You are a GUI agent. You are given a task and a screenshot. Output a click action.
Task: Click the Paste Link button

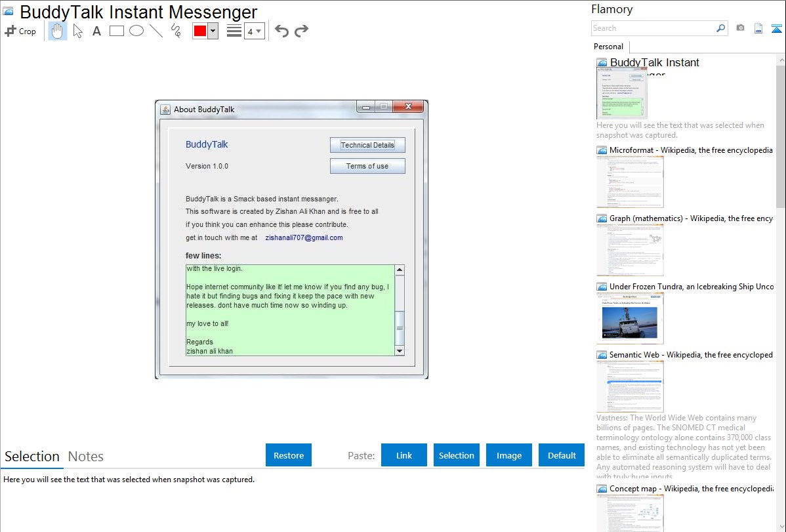pyautogui.click(x=404, y=455)
